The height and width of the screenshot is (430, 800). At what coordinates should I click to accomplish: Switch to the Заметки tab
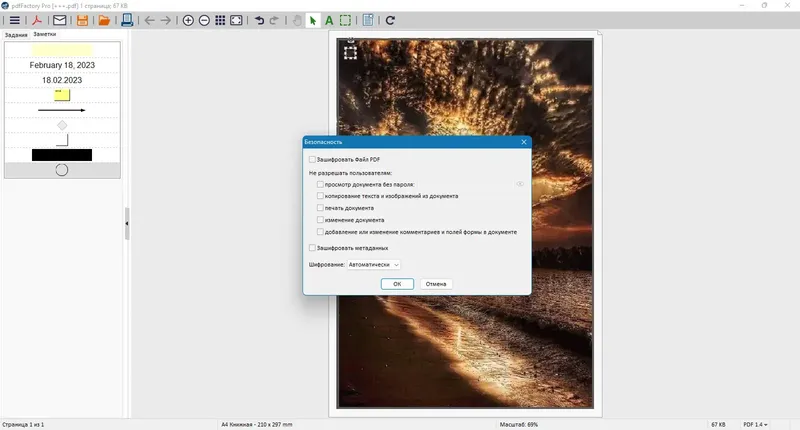[44, 34]
